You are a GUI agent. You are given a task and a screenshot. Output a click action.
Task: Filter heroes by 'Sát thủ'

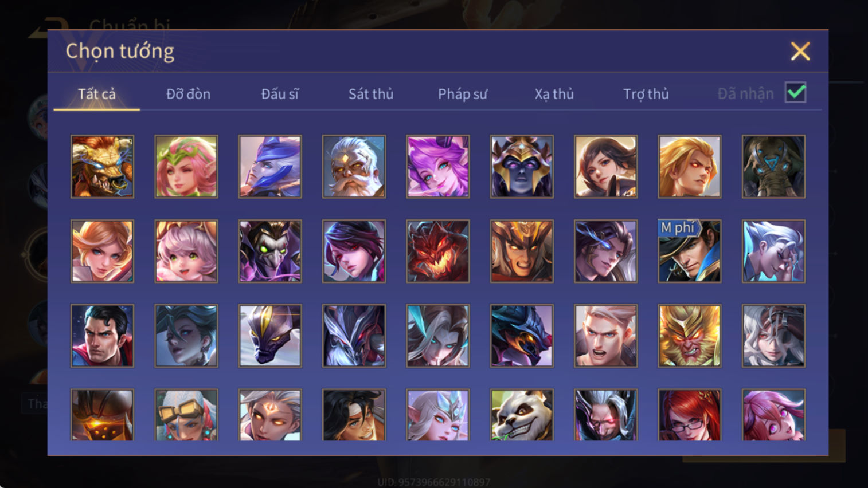[371, 93]
